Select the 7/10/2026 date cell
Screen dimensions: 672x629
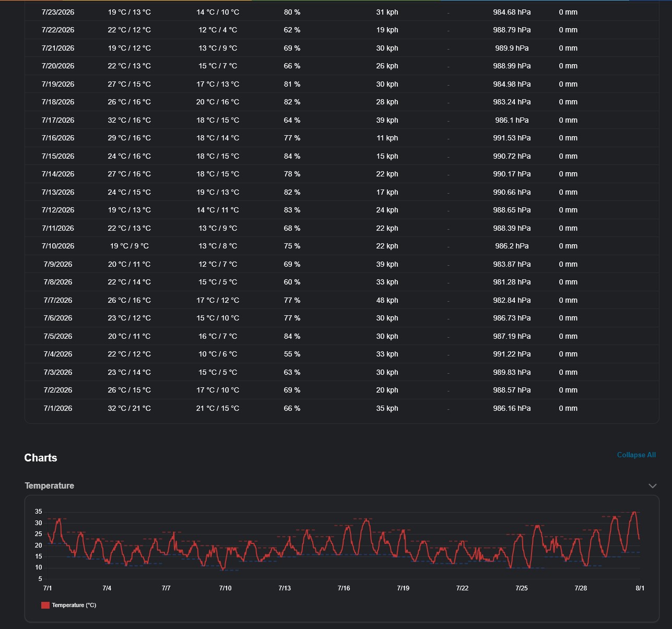pyautogui.click(x=58, y=246)
